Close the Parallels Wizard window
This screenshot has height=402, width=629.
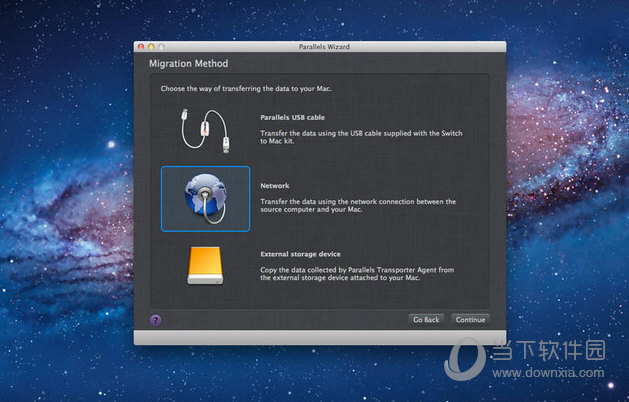(141, 47)
